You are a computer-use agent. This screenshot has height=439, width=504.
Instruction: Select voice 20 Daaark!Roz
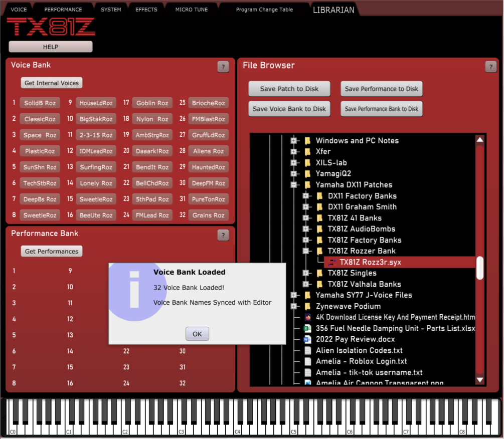pos(152,151)
